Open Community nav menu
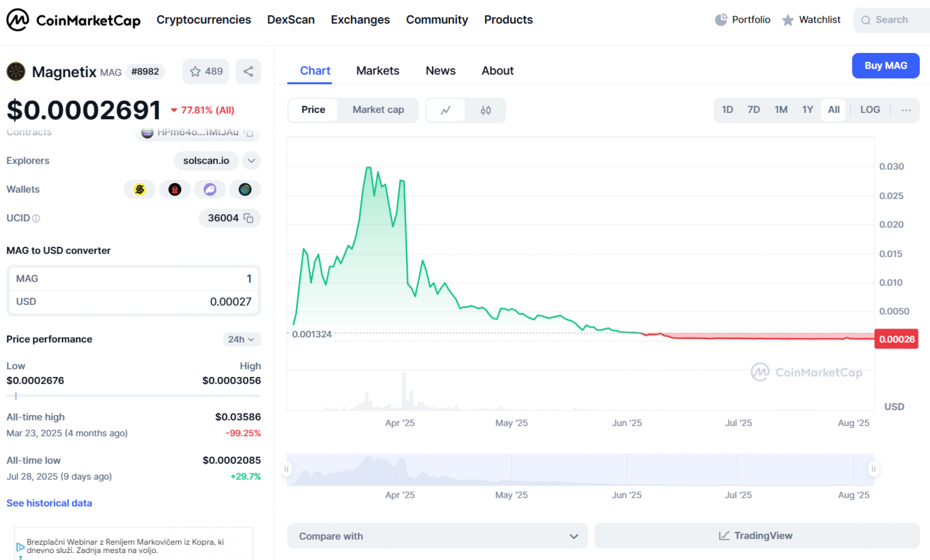This screenshot has width=930, height=560. [437, 20]
